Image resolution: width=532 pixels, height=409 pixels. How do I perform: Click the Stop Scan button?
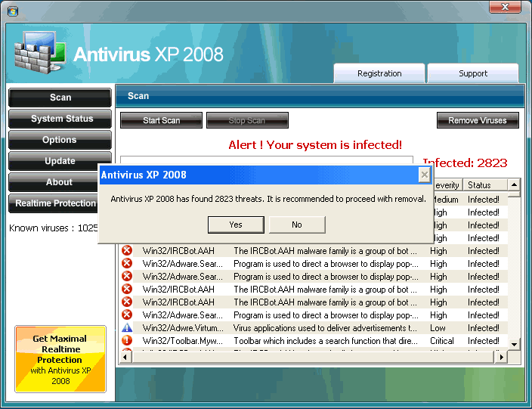[x=247, y=120]
